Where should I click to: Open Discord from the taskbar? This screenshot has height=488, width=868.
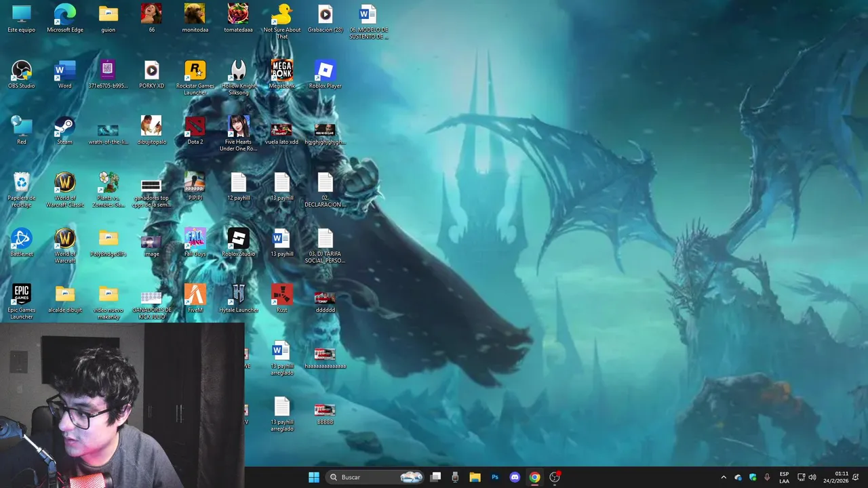[515, 477]
